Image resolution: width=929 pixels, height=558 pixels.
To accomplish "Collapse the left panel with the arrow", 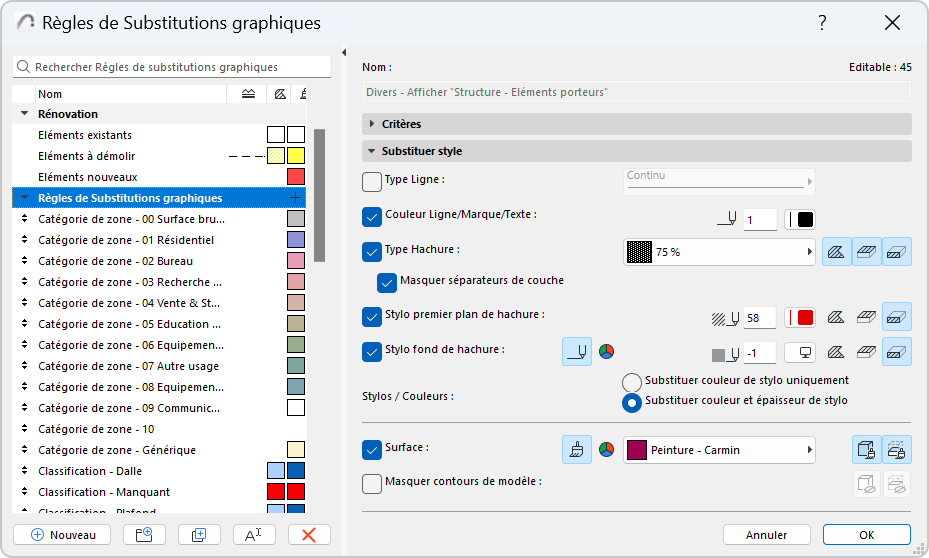I will click(x=344, y=53).
